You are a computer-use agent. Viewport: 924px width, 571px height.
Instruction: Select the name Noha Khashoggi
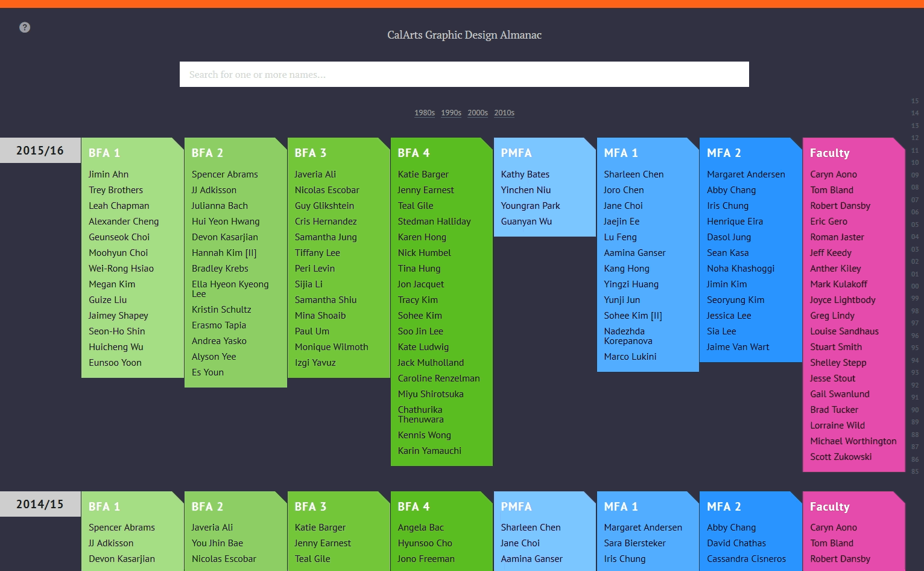coord(741,269)
